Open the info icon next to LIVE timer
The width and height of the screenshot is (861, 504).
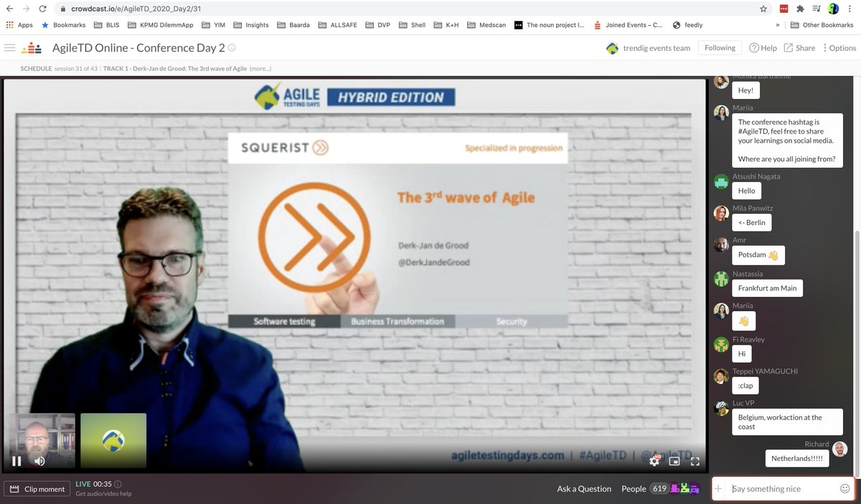click(x=118, y=484)
